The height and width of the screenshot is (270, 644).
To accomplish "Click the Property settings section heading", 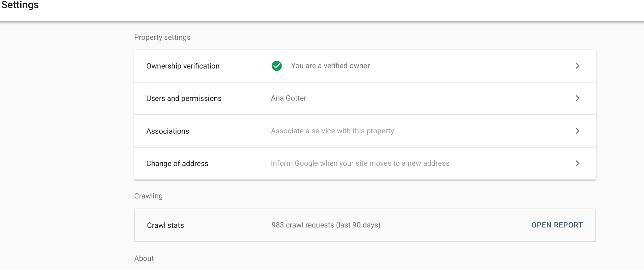I will (x=162, y=37).
